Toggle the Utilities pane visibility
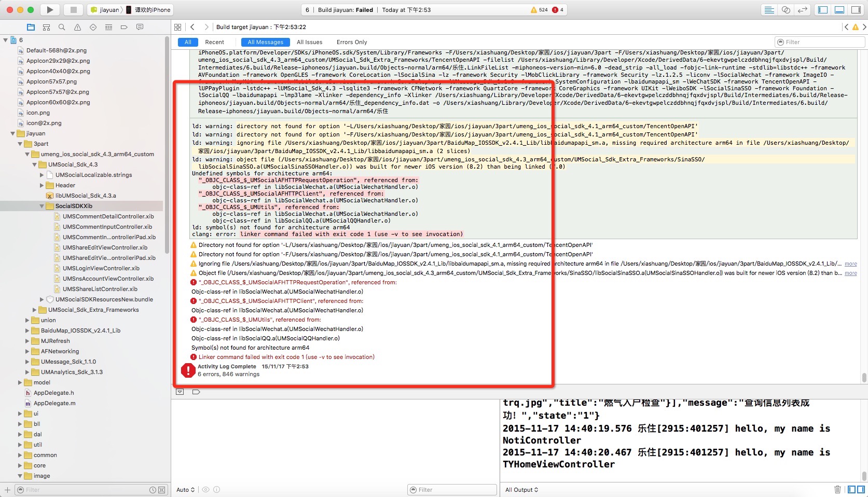 [x=856, y=10]
